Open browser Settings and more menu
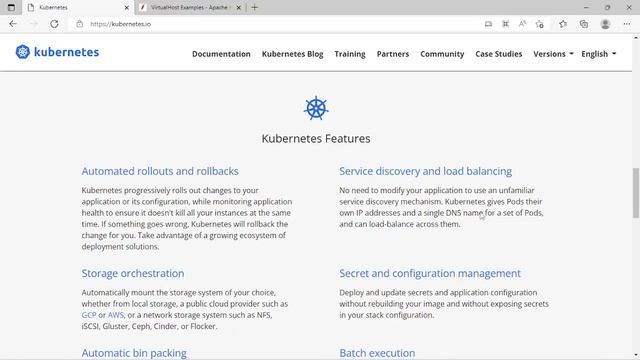640x360 pixels. [x=627, y=24]
